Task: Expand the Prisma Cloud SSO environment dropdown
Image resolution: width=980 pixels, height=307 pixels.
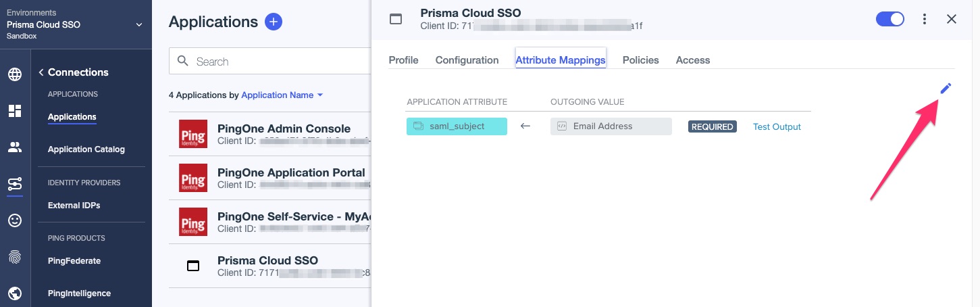Action: [139, 25]
